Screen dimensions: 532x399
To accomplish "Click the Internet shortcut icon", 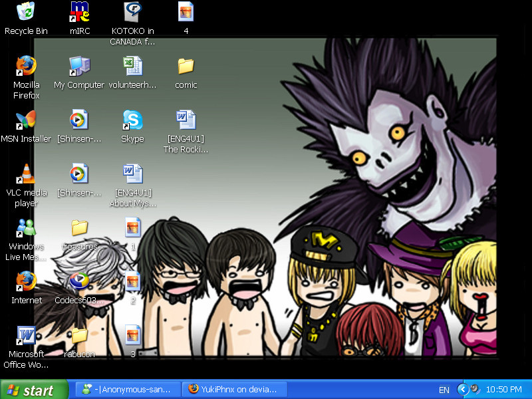I will coord(26,281).
